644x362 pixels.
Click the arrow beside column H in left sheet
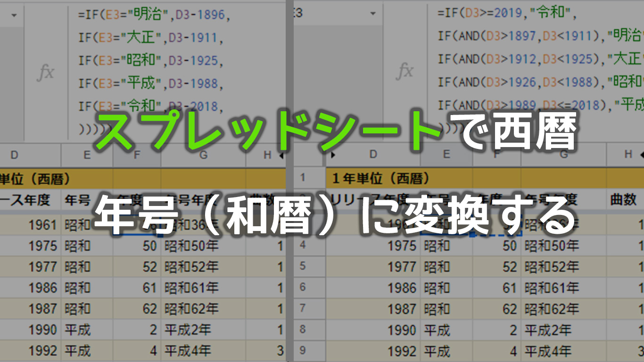[x=281, y=155]
